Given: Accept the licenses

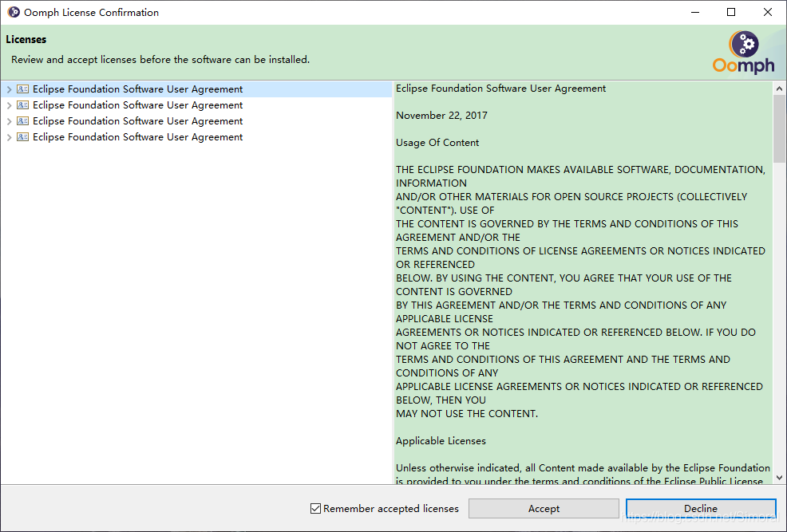Looking at the screenshot, I should (544, 508).
